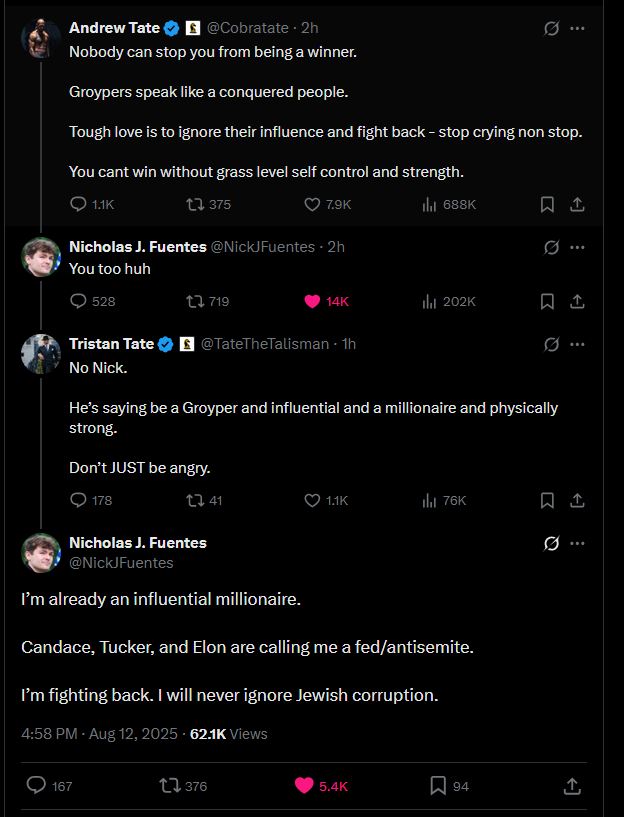Open more options on Andrew Tate's post
This screenshot has width=624, height=817.
(x=577, y=28)
